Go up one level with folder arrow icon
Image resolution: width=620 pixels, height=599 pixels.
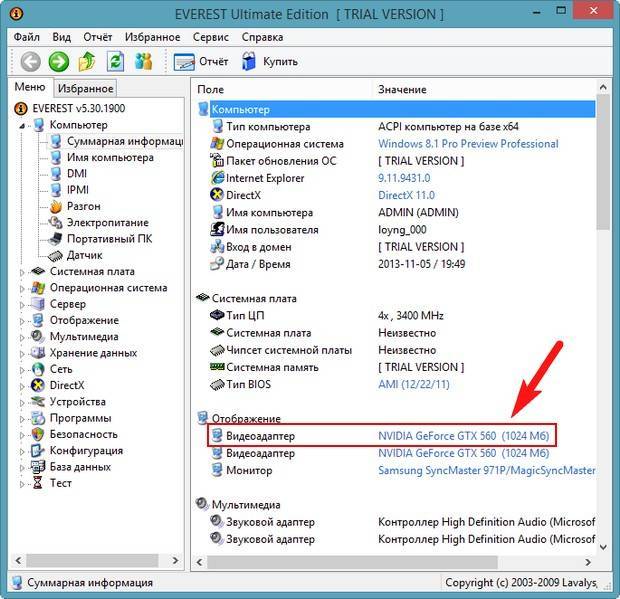pyautogui.click(x=87, y=62)
